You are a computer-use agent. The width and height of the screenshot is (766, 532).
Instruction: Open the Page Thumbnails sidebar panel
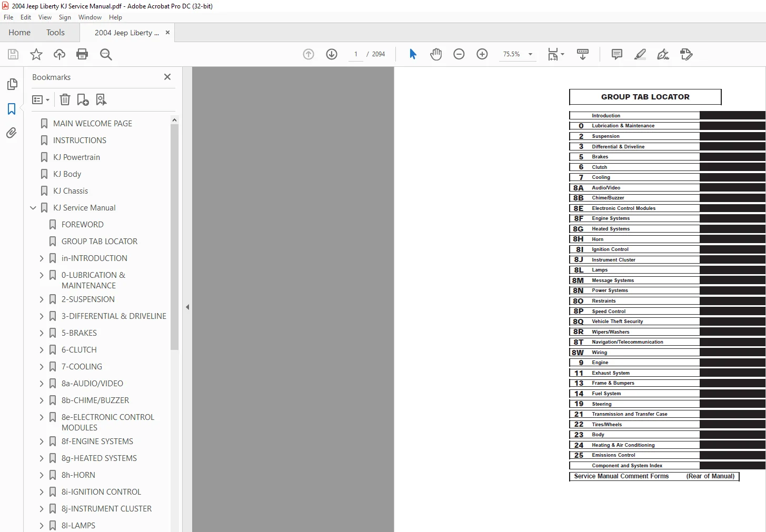click(x=12, y=84)
